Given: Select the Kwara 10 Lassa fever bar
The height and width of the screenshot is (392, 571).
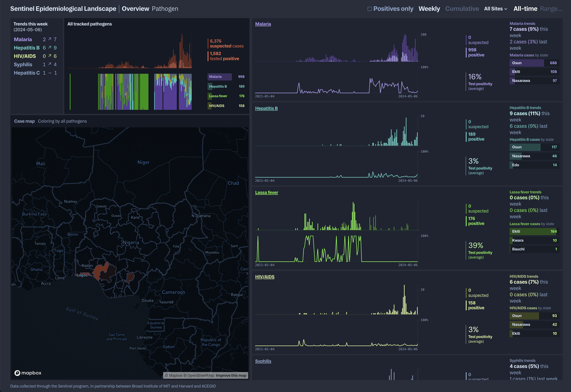Looking at the screenshot, I should tap(534, 240).
